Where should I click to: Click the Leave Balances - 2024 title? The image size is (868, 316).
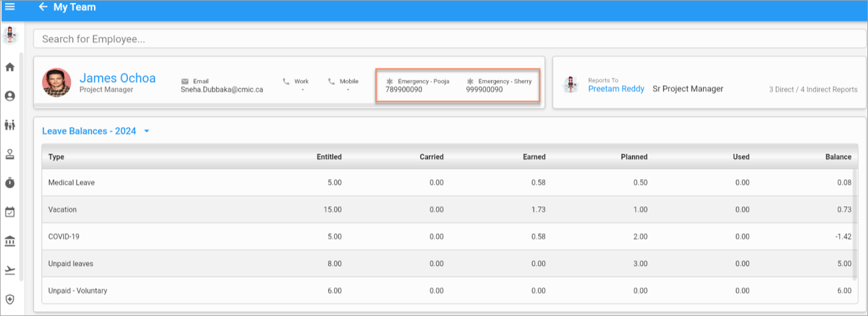(90, 131)
